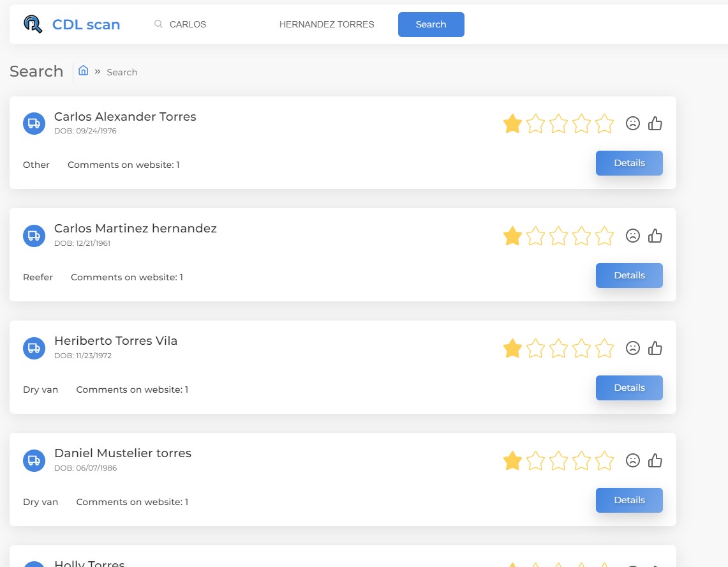This screenshot has height=567, width=728.
Task: Click sad face icon for Daniel Mustelier torres
Action: coord(633,460)
